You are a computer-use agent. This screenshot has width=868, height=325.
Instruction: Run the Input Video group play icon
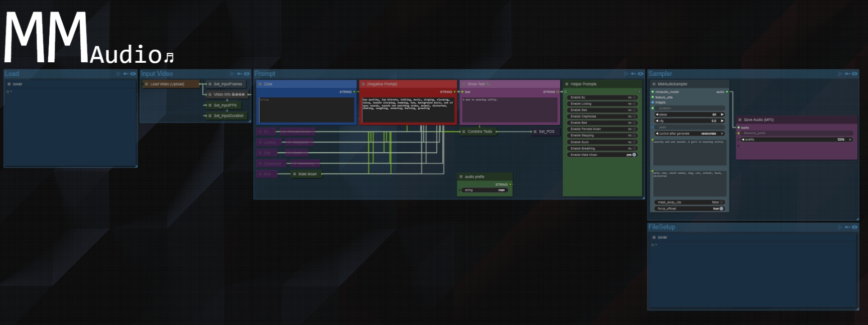click(x=232, y=74)
